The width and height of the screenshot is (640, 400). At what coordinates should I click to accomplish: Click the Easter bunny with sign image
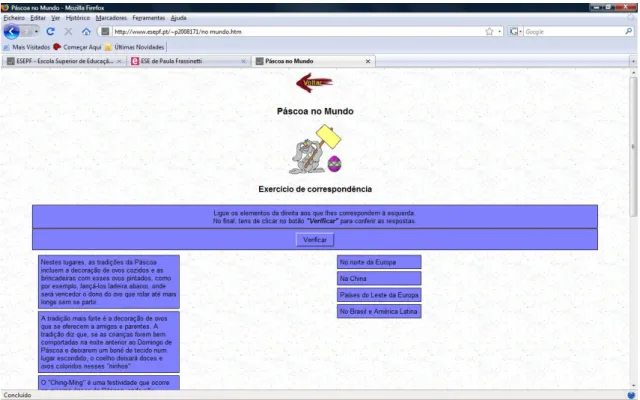coord(315,149)
